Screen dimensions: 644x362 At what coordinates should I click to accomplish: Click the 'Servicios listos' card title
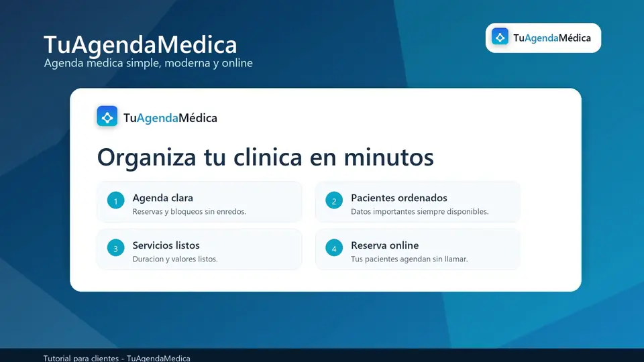pos(166,245)
